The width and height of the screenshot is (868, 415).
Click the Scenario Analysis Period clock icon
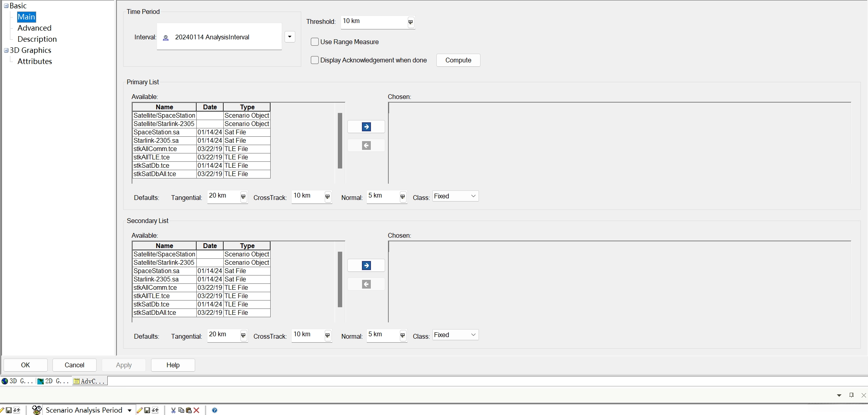click(37, 410)
